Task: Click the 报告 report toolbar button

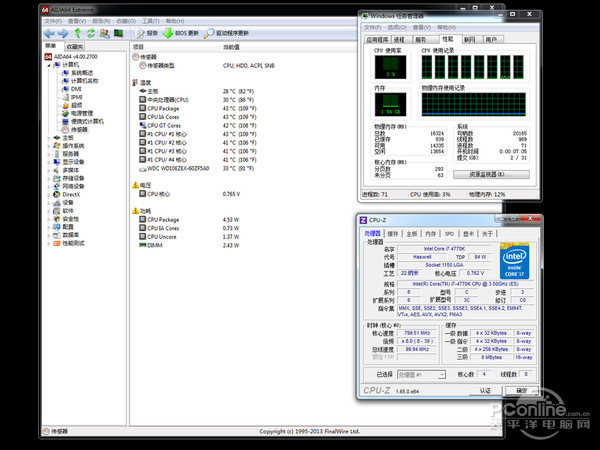Action: (x=146, y=33)
